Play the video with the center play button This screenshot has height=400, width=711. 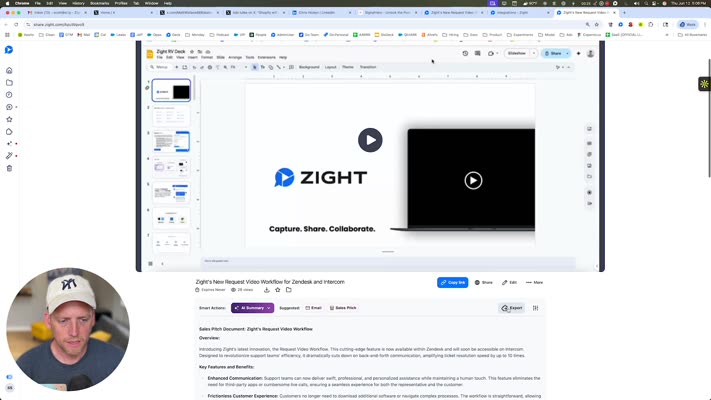click(370, 140)
